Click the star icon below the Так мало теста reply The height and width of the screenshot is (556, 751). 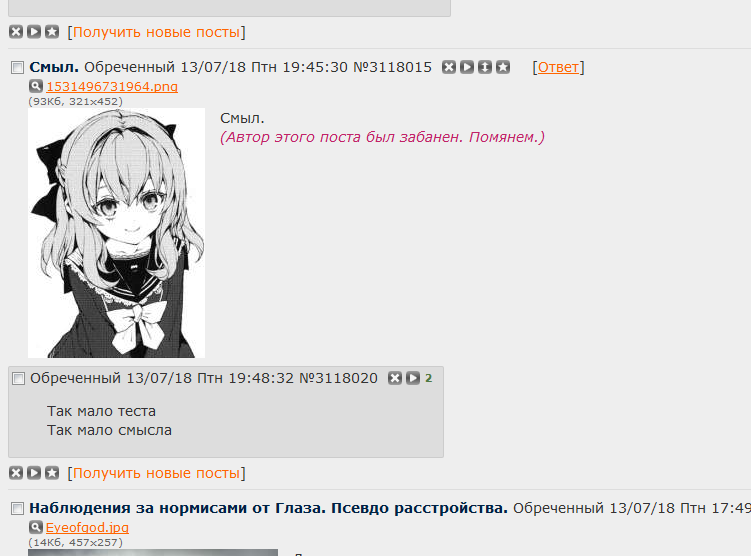52,473
